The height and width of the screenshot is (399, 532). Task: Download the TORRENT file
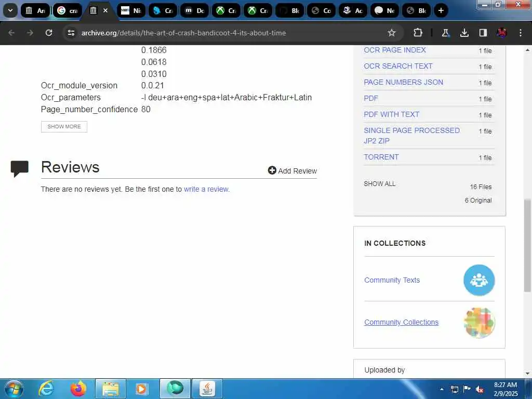pyautogui.click(x=381, y=157)
